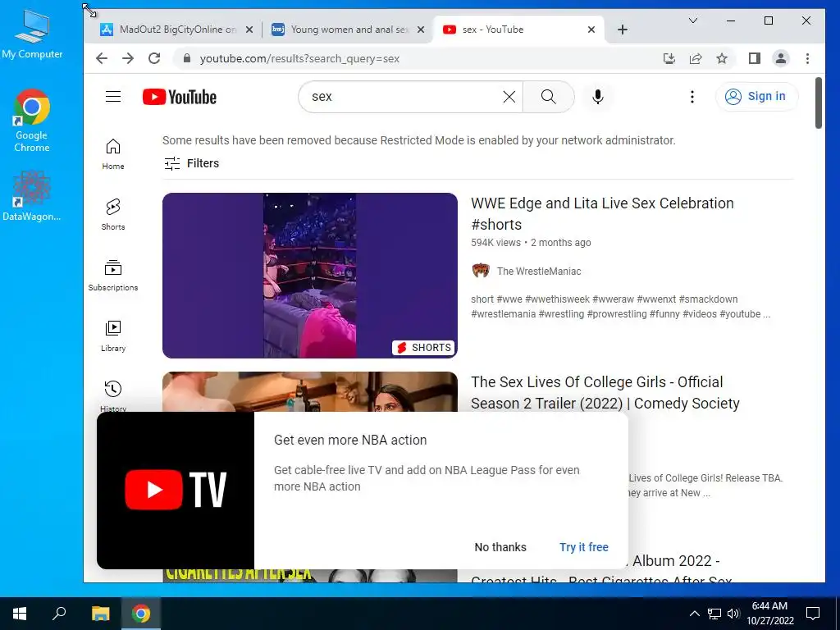Open Chrome profile avatar menu
Screen dimensions: 840x630
coord(781,58)
